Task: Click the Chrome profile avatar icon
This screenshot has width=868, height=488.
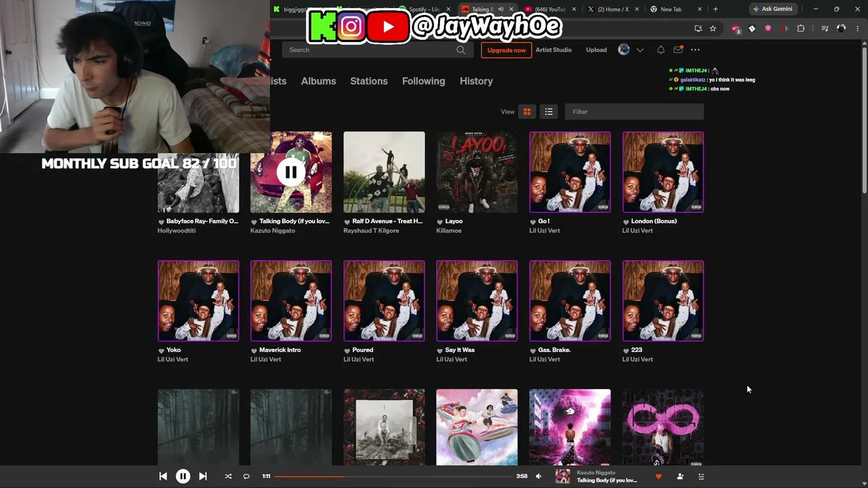Action: click(841, 28)
